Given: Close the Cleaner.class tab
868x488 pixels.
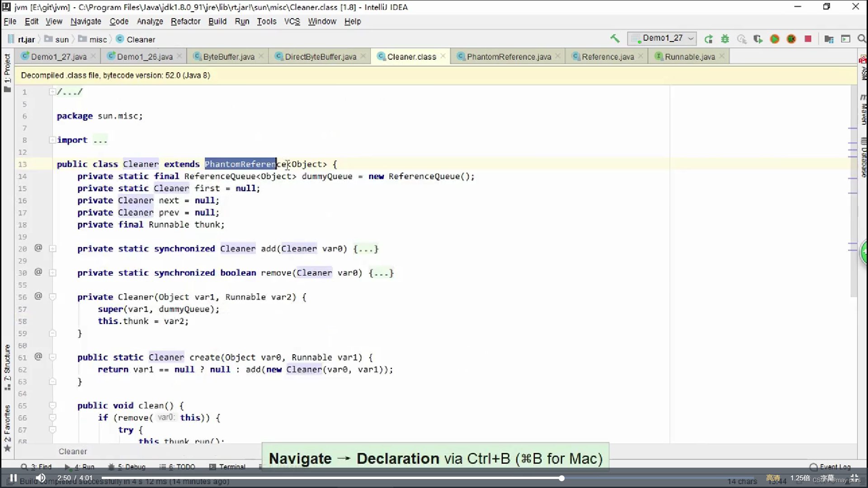Looking at the screenshot, I should tap(443, 56).
